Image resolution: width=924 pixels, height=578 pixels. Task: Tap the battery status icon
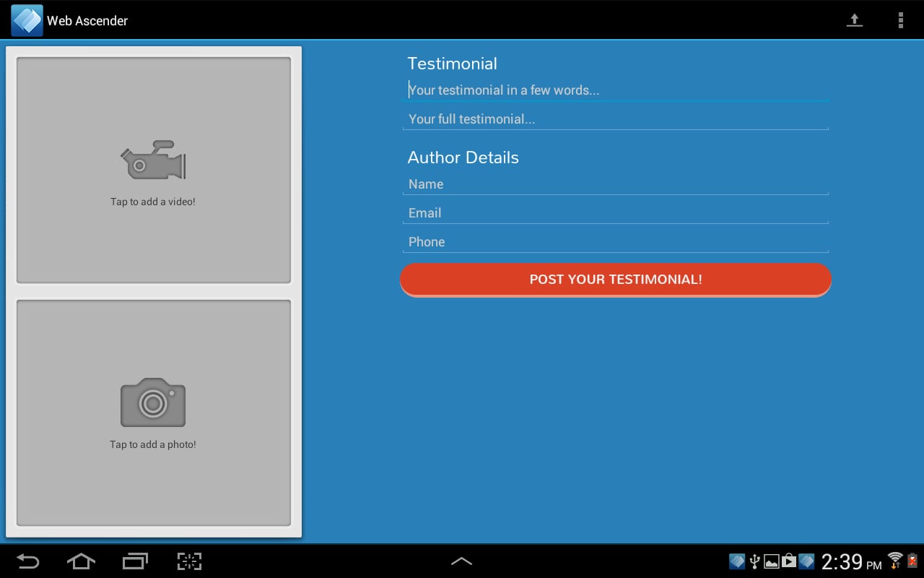[912, 561]
